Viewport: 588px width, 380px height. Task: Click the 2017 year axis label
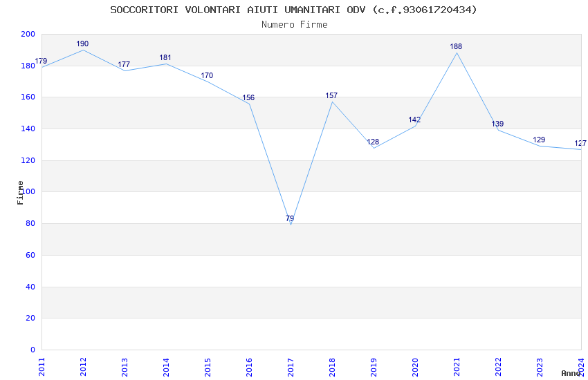pyautogui.click(x=291, y=367)
